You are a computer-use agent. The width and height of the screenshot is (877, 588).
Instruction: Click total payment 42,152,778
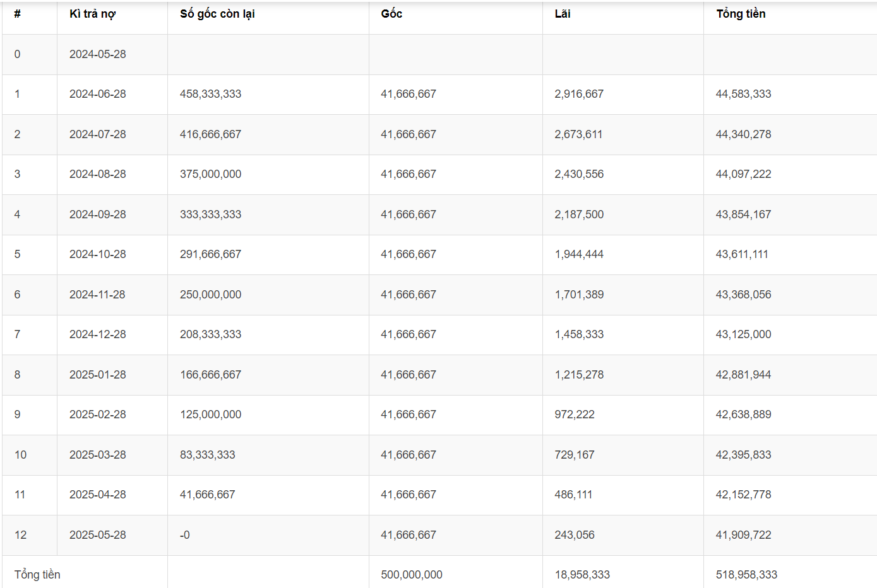pos(744,495)
